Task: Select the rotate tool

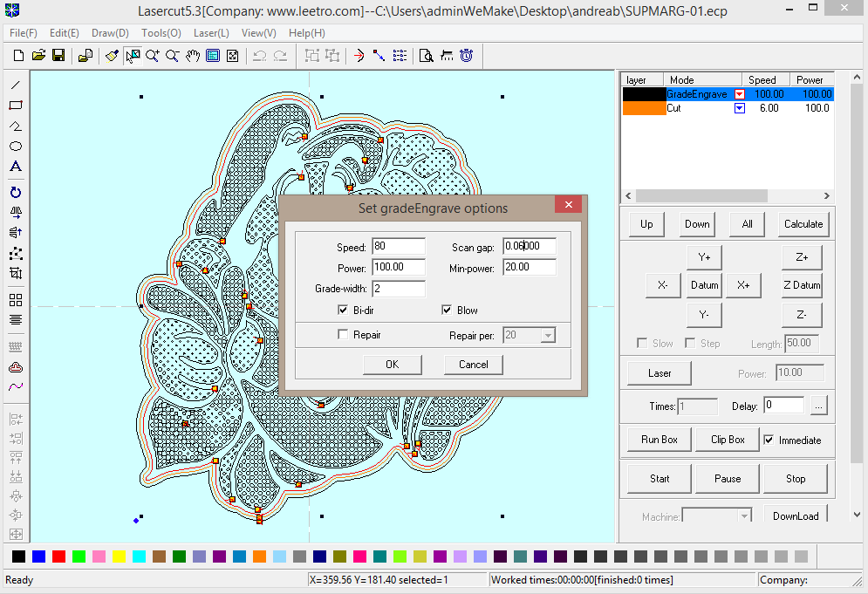Action: [16, 192]
